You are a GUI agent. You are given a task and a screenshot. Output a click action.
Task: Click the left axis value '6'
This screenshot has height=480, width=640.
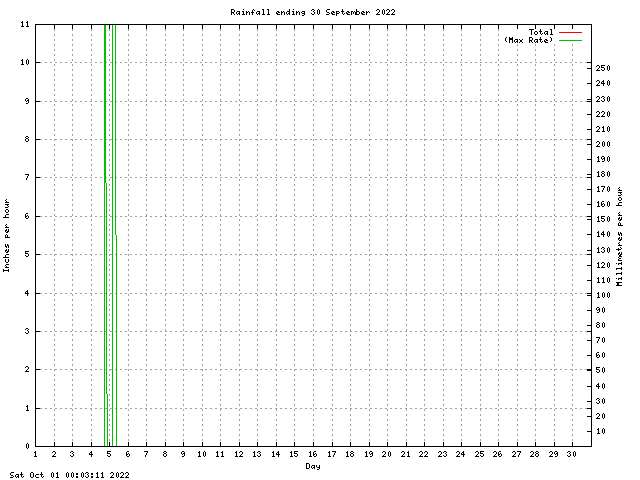27,216
